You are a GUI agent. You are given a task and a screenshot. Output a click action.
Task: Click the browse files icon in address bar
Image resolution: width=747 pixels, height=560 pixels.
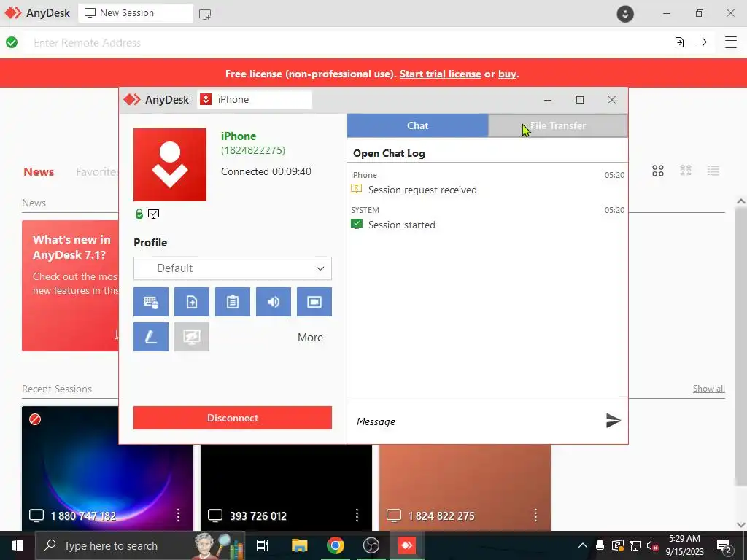[x=679, y=42]
